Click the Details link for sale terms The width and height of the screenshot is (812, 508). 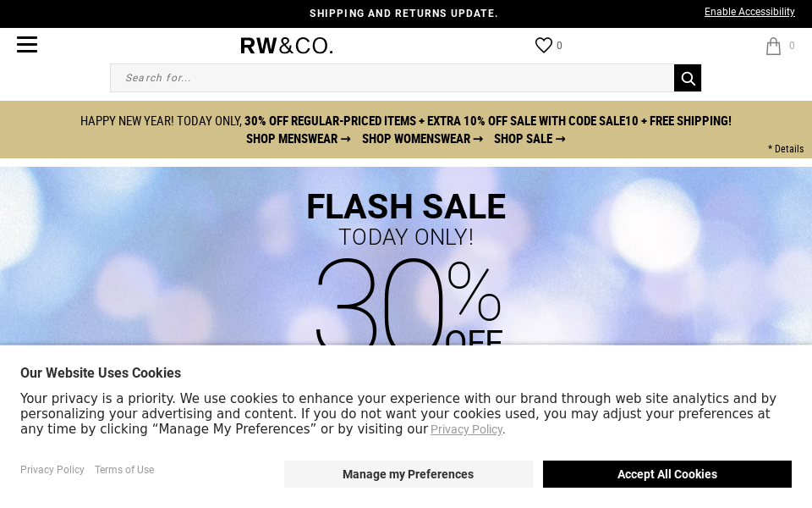pyautogui.click(x=786, y=149)
